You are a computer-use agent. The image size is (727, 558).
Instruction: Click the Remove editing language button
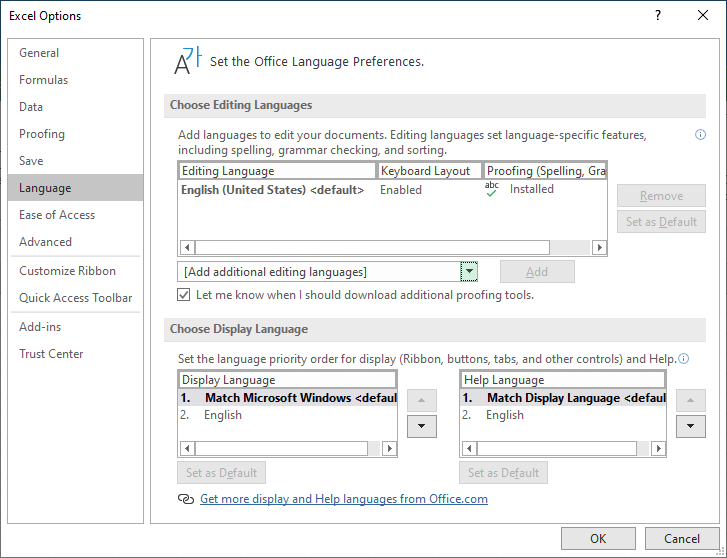point(661,196)
